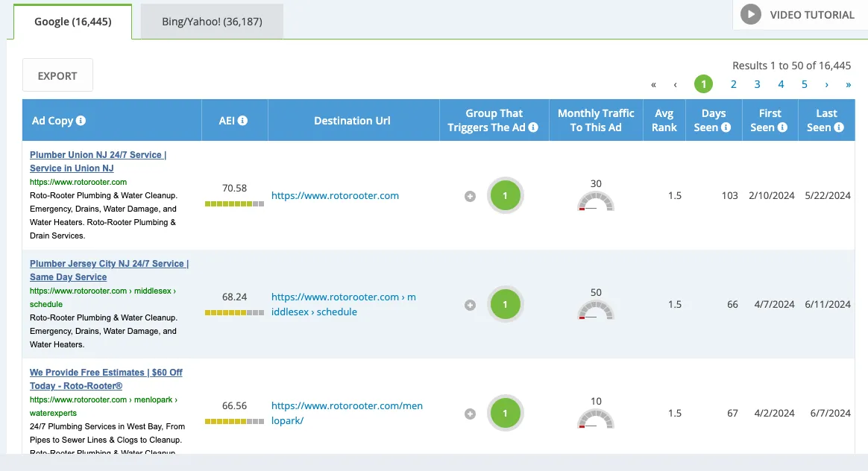Click traffic gauge showing 30
Viewport: 868px width, 471px height.
[596, 201]
